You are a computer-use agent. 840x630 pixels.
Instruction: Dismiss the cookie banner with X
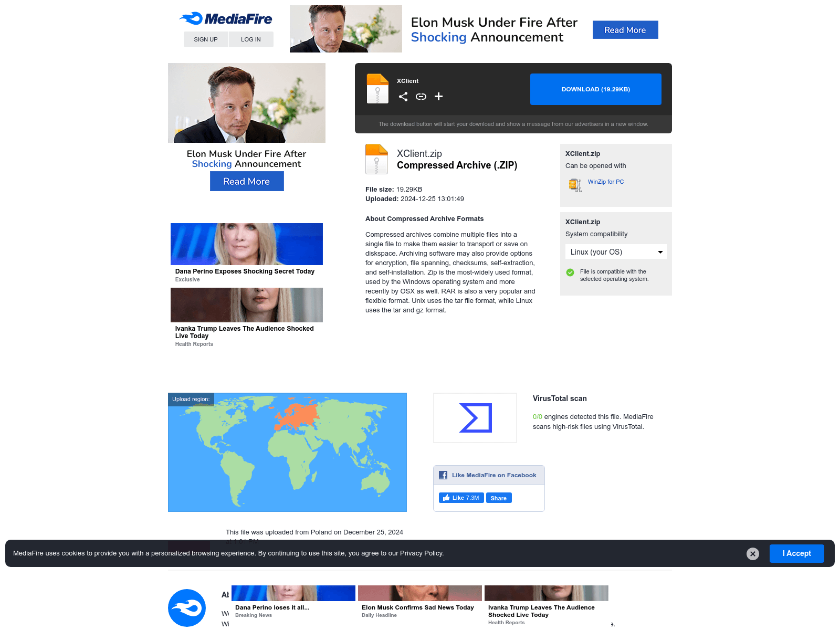pos(753,554)
